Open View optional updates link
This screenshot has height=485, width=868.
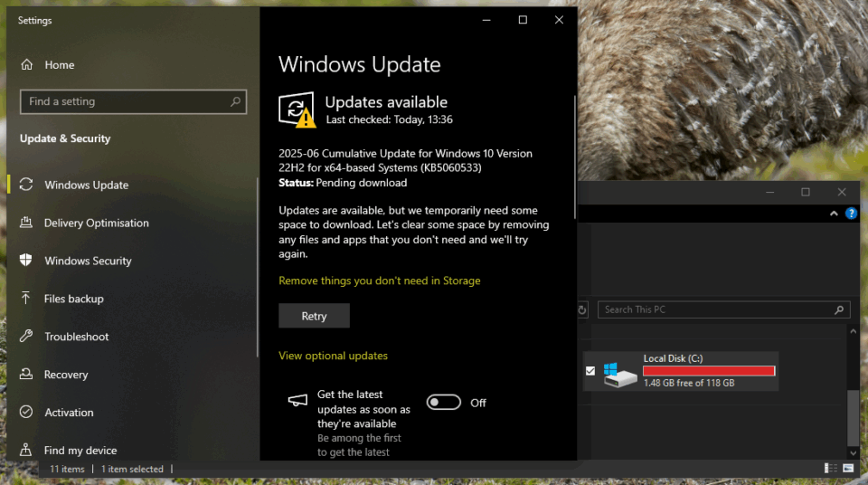[333, 356]
